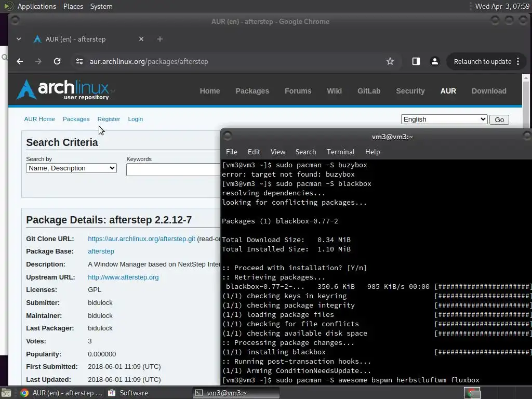The height and width of the screenshot is (399, 532).
Task: Open a new Chrome tab
Action: (160, 39)
